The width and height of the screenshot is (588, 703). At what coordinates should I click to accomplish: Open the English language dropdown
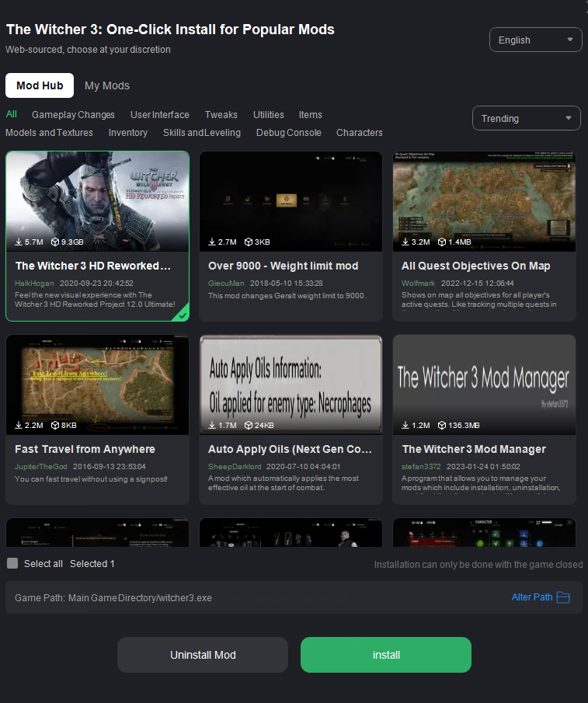coord(535,40)
